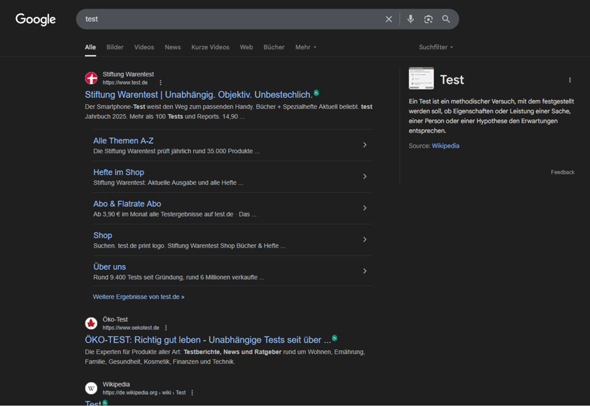
Task: Open the Hefte im Shop sitelink
Action: tap(119, 172)
